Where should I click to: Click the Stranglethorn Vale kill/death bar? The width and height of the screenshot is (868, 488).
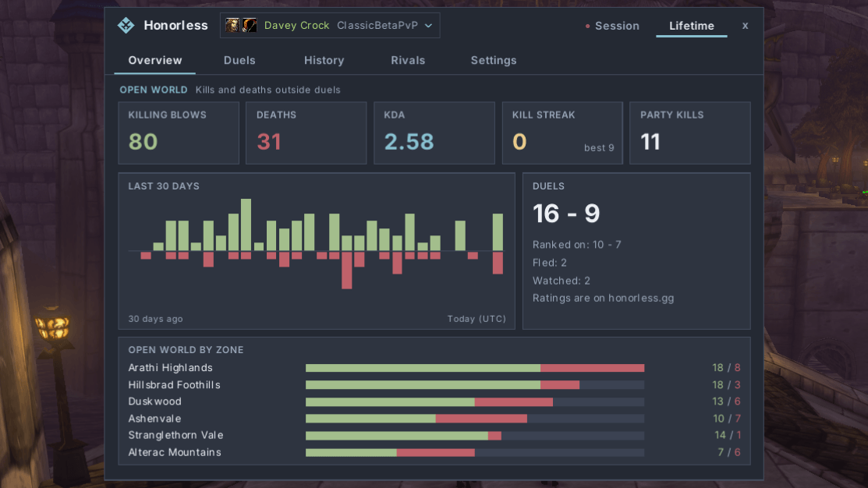point(475,436)
